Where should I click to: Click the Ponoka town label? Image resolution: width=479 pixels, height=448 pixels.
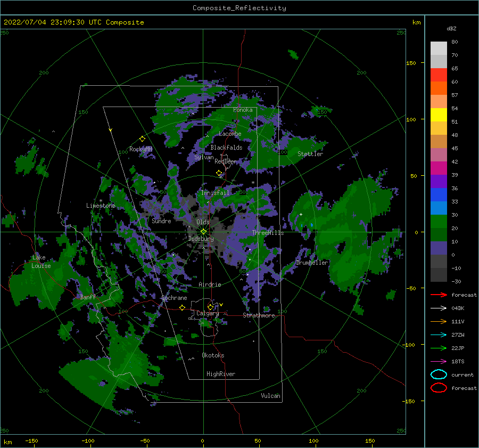pyautogui.click(x=243, y=110)
